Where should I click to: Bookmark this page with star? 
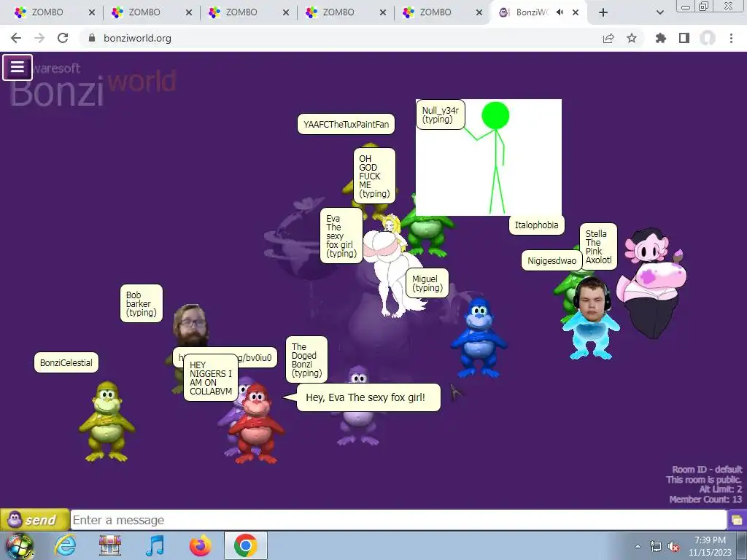pyautogui.click(x=632, y=38)
